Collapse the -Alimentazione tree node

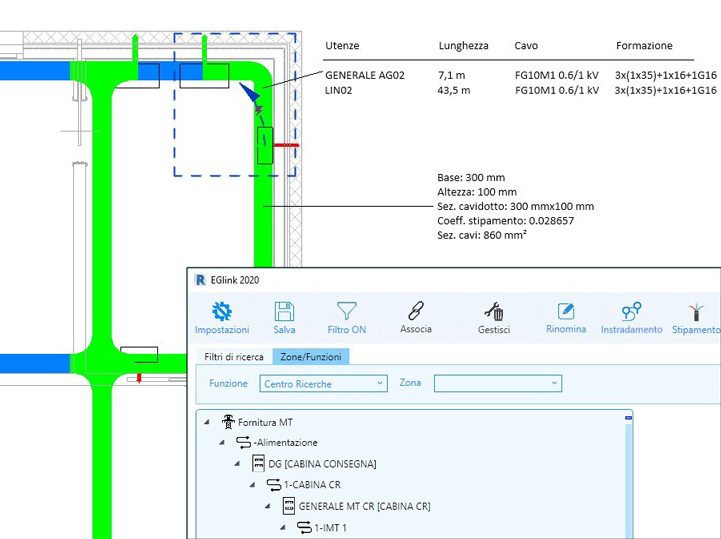coord(222,442)
